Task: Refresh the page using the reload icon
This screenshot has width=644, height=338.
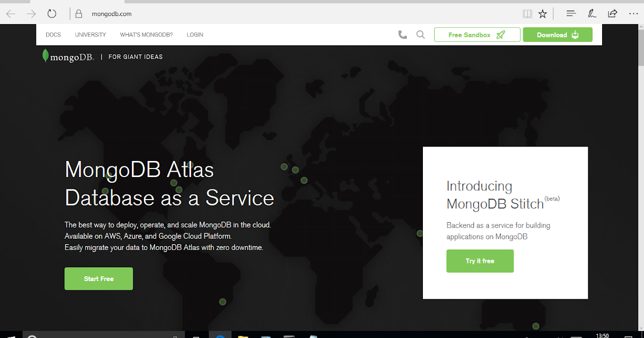Action: (52, 13)
